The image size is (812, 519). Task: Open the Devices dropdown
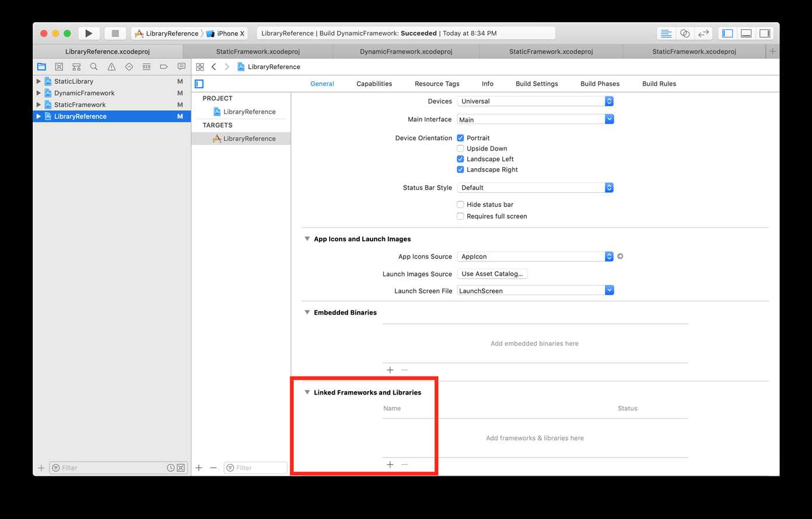[535, 101]
